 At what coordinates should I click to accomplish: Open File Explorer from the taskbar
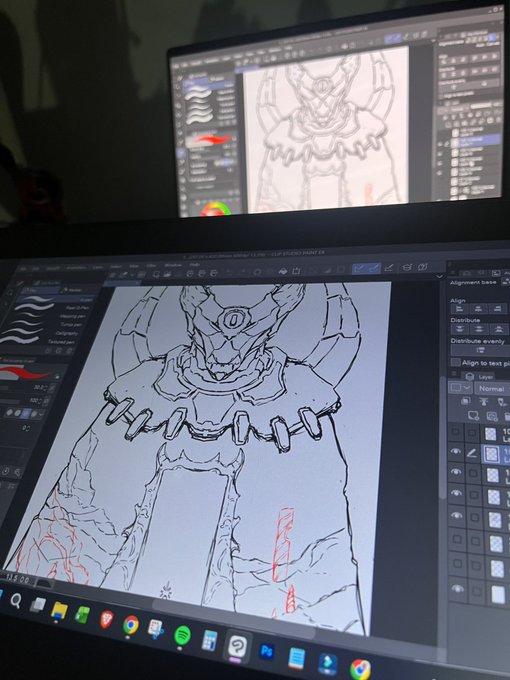(x=59, y=611)
